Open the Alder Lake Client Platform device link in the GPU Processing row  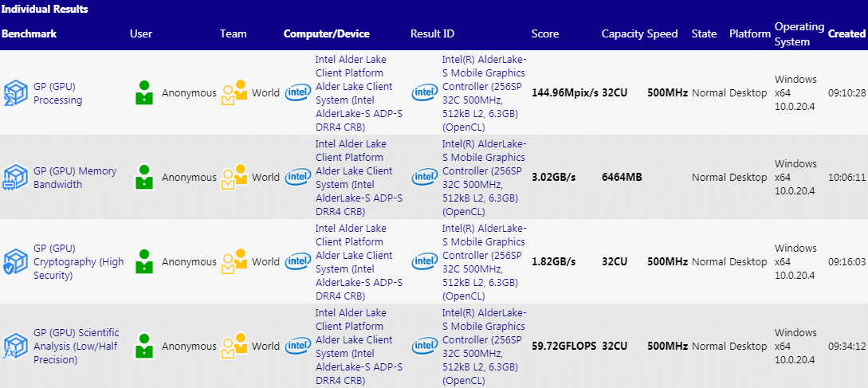point(359,93)
